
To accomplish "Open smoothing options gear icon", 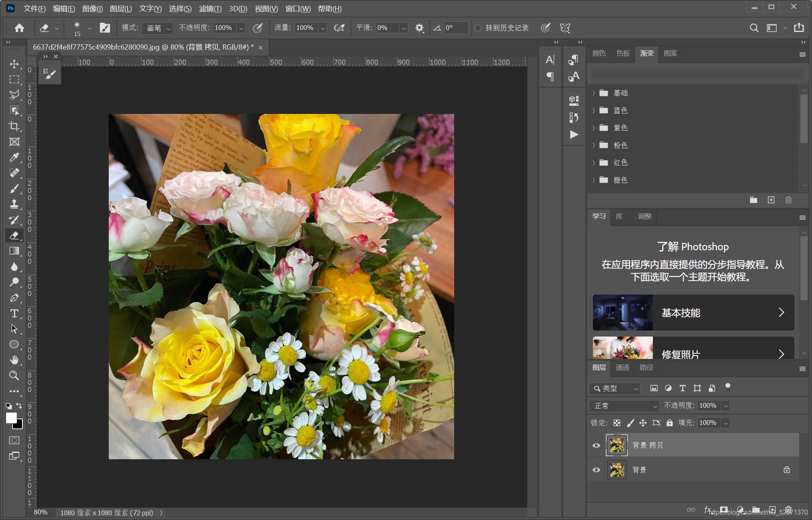I will coord(419,28).
